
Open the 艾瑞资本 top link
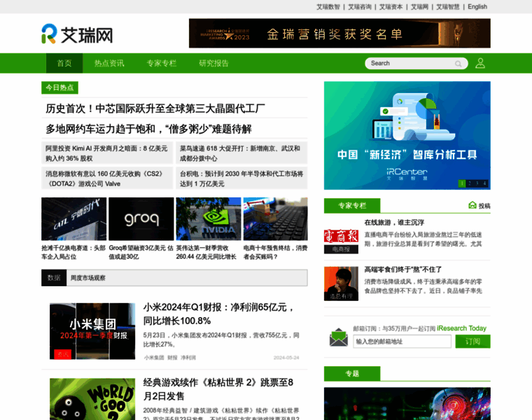click(x=391, y=7)
